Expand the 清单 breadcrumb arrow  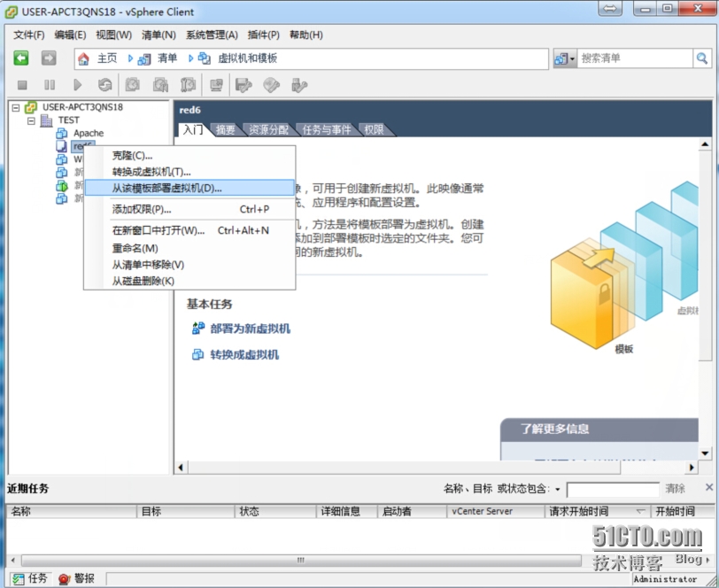(190, 58)
